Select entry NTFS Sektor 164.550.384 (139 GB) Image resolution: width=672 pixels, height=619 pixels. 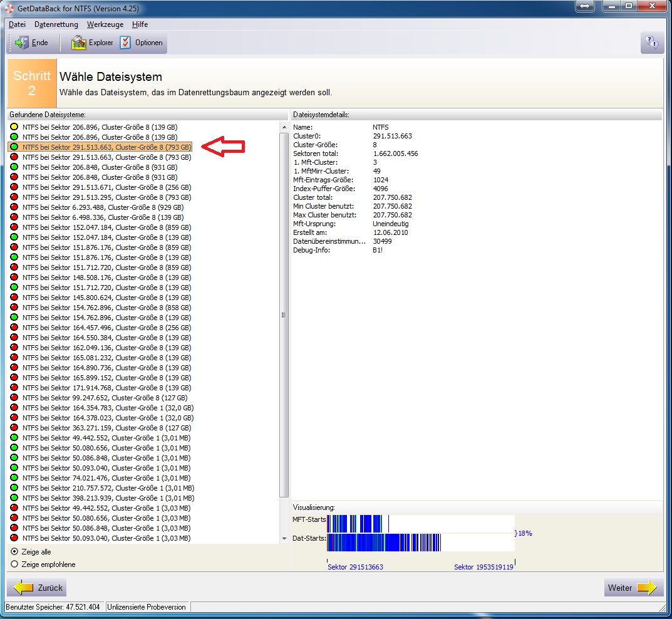[100, 337]
